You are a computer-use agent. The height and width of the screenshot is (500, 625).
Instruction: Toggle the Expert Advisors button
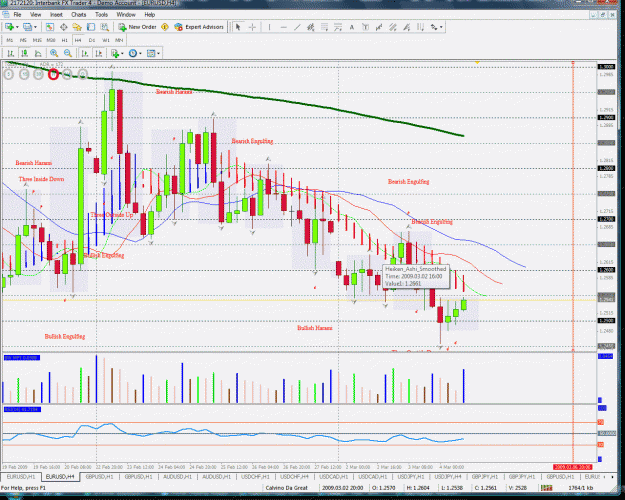(x=199, y=27)
